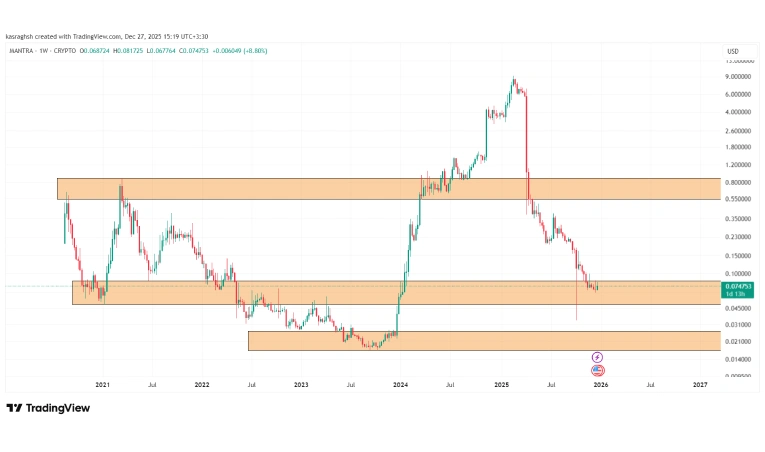Click the 9.000000 level on price scale
Screen dimensions: 765x452
coord(740,77)
